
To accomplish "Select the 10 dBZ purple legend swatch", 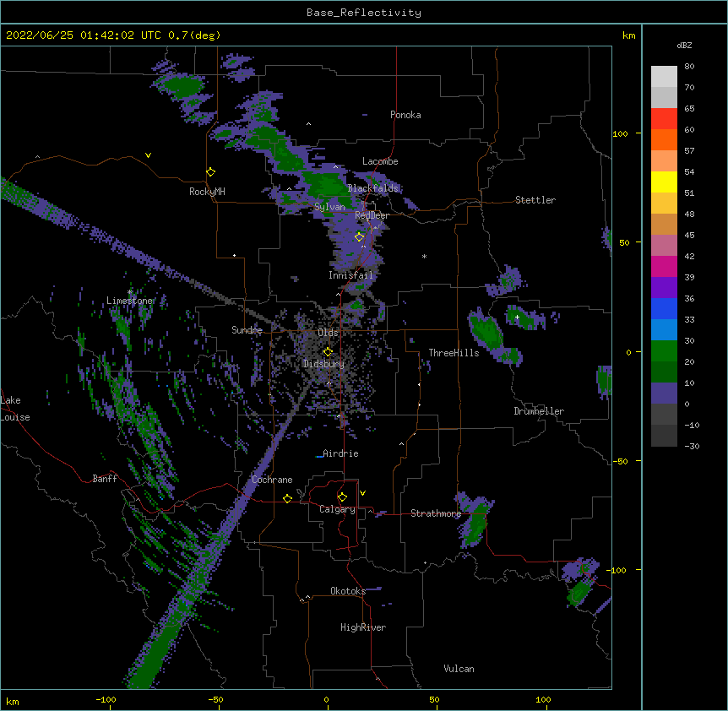I will pos(664,393).
